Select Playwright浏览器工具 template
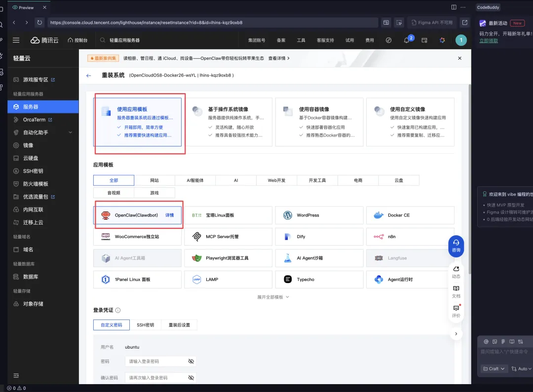This screenshot has width=533, height=392. [x=228, y=258]
